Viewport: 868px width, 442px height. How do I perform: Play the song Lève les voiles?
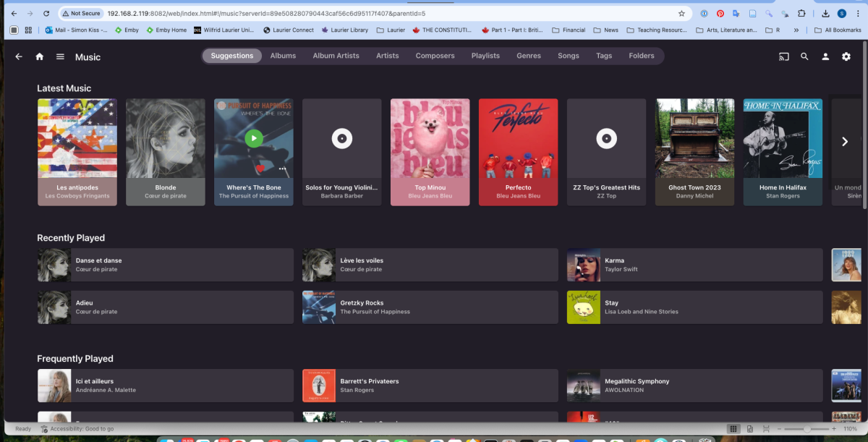pos(430,265)
